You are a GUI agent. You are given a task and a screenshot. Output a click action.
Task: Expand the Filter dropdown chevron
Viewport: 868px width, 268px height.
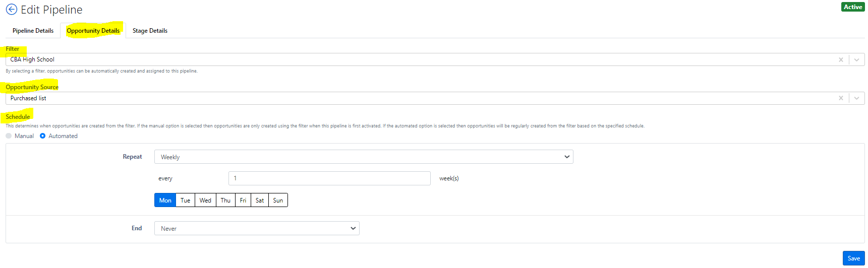pyautogui.click(x=856, y=59)
